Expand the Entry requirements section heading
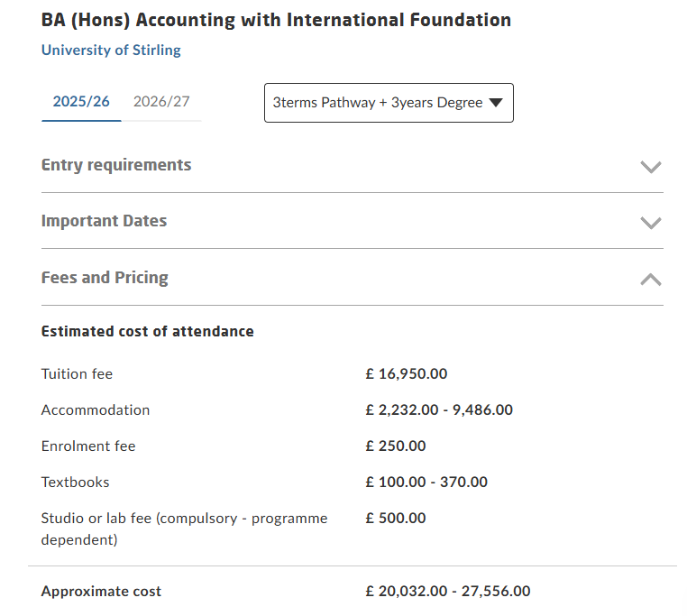687x616 pixels. 116,165
